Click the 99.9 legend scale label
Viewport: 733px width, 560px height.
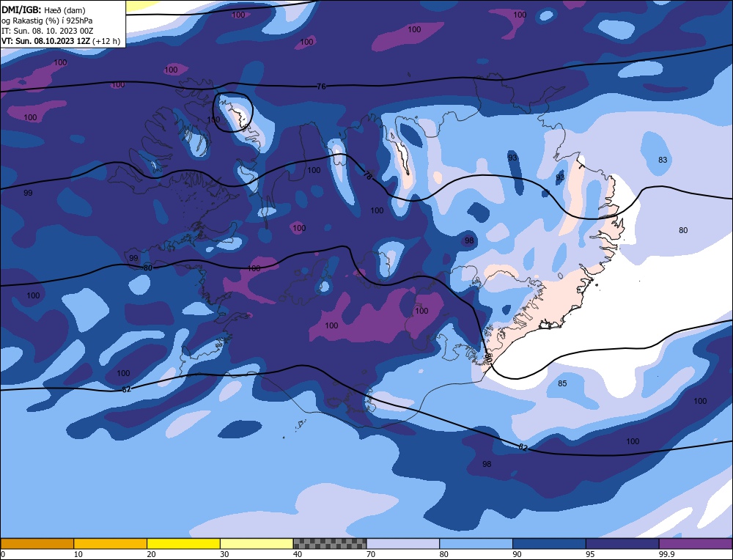(x=666, y=554)
